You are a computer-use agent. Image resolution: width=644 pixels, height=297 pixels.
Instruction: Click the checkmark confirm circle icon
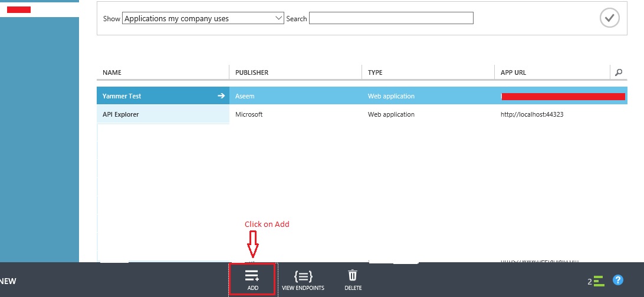tap(610, 18)
